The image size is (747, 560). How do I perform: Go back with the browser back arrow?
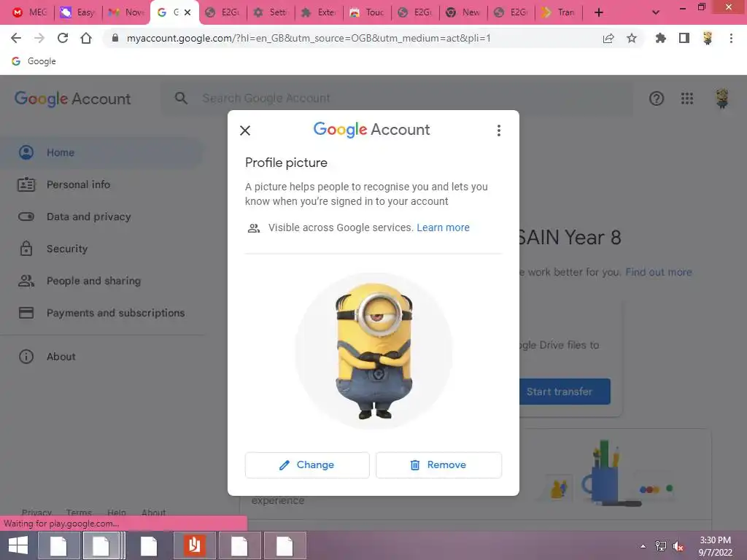[x=16, y=38]
